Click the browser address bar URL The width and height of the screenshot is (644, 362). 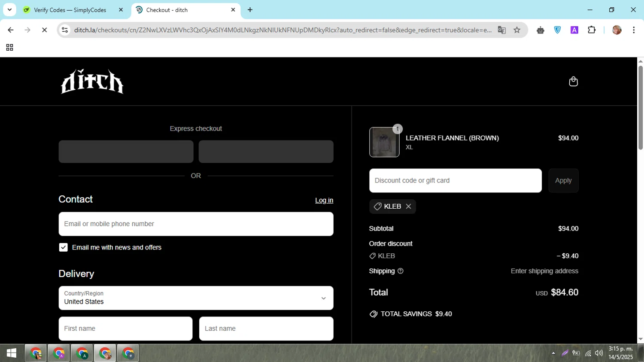(x=283, y=30)
